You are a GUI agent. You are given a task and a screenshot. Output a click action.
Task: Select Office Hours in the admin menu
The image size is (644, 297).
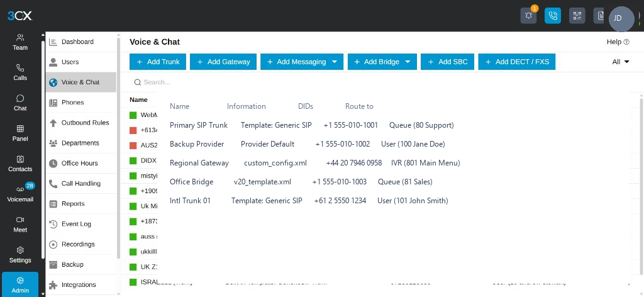tap(81, 163)
